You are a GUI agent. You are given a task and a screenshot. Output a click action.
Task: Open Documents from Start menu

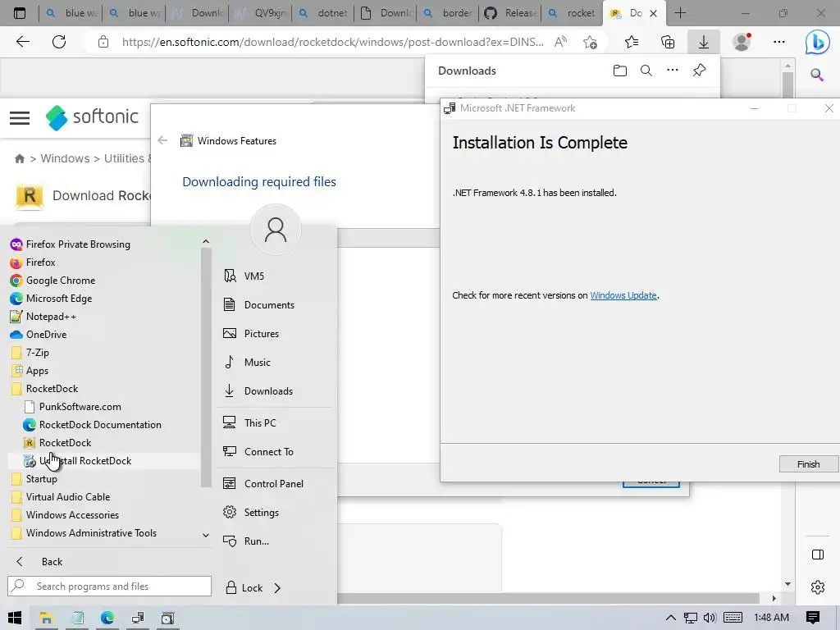258,305
